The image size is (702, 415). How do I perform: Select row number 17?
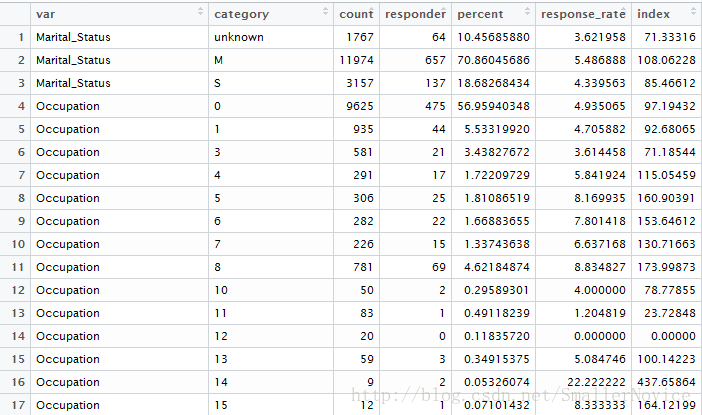pos(18,405)
